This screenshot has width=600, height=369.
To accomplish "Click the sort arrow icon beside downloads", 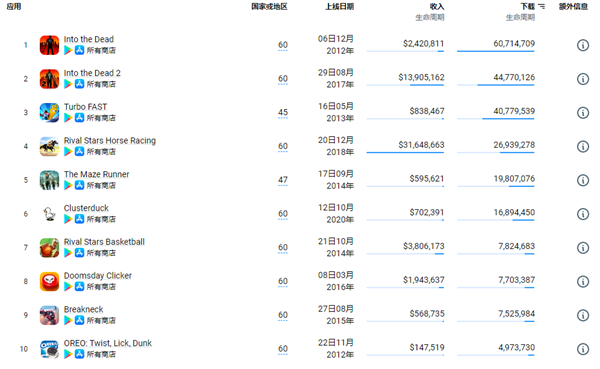I will coord(541,7).
